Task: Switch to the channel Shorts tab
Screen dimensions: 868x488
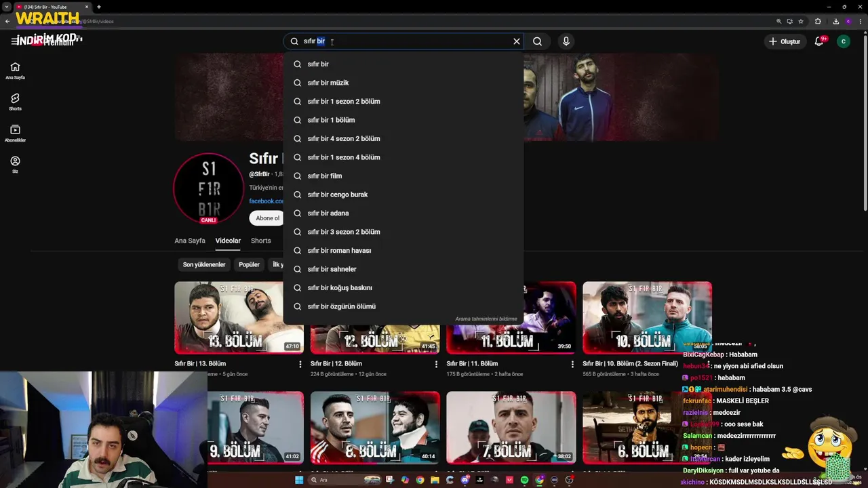Action: pyautogui.click(x=260, y=241)
